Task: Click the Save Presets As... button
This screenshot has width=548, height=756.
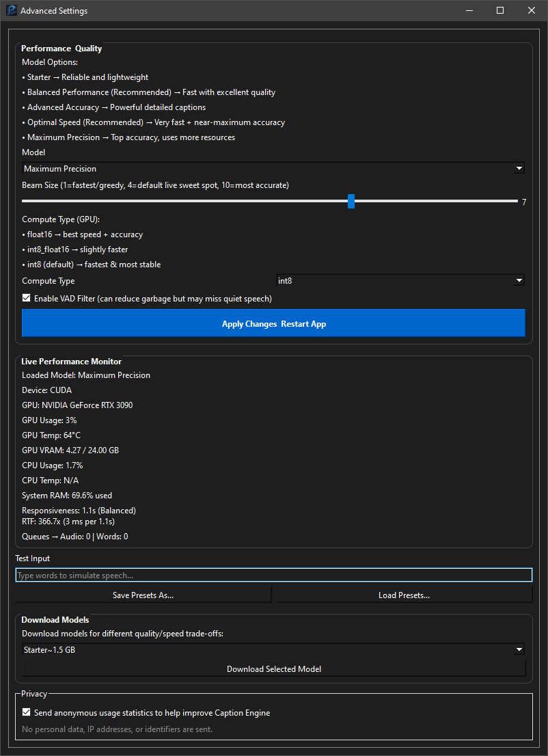Action: click(143, 595)
